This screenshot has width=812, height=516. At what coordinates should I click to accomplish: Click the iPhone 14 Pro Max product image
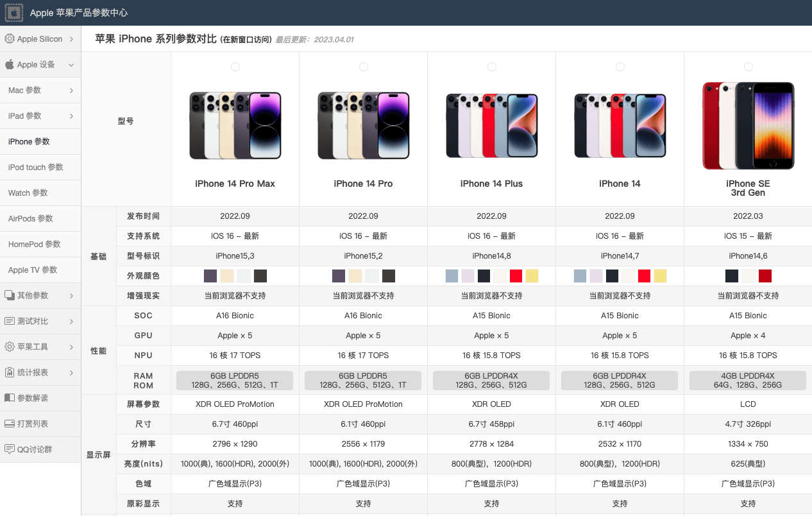(235, 126)
